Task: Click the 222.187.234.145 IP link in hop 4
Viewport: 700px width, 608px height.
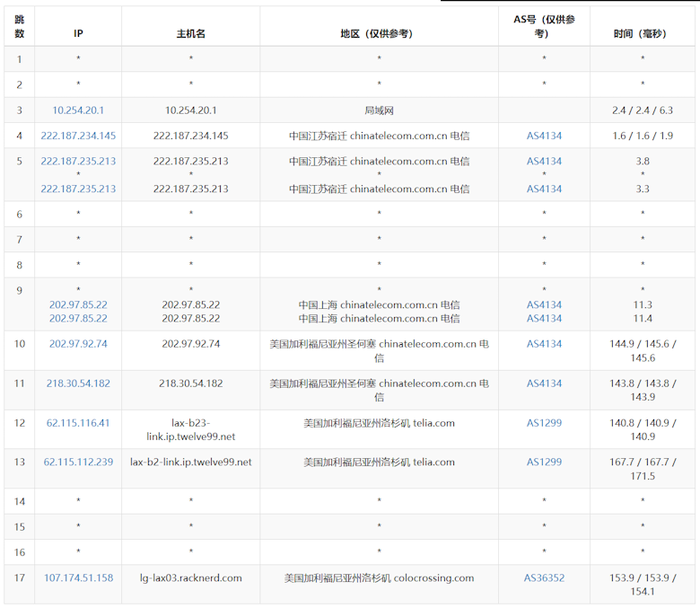Action: [x=78, y=136]
